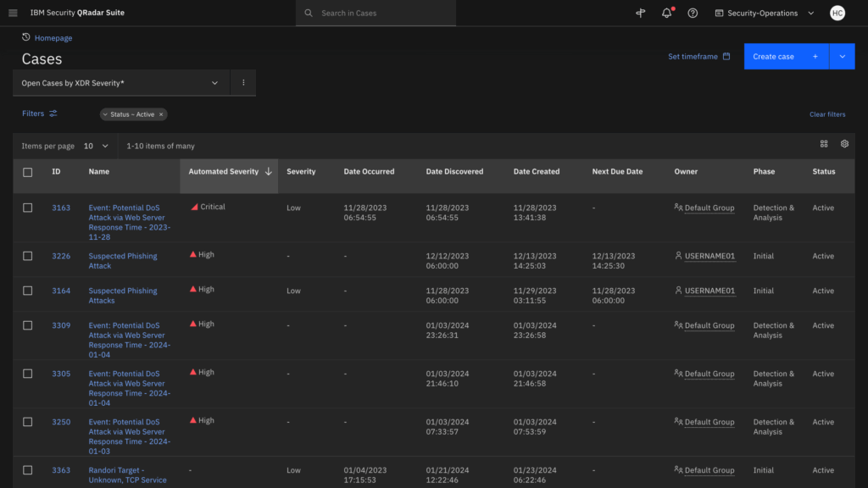The height and width of the screenshot is (488, 868).
Task: Check the box for case 3163
Action: pyautogui.click(x=28, y=208)
